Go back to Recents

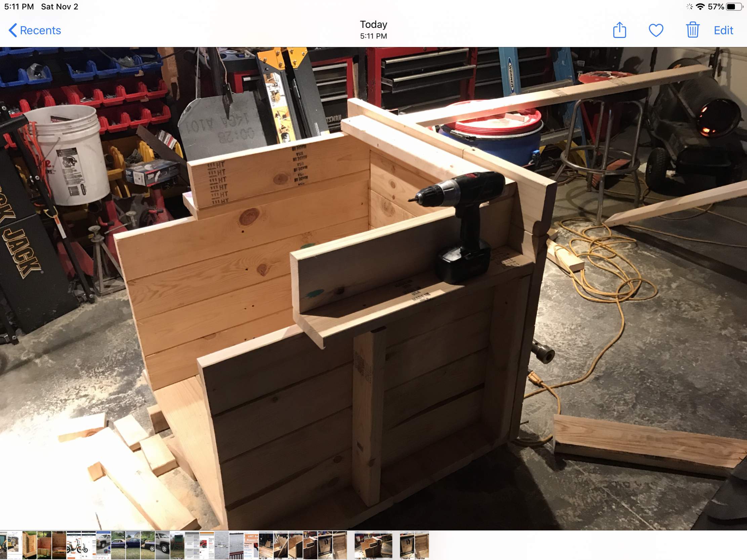pyautogui.click(x=40, y=30)
